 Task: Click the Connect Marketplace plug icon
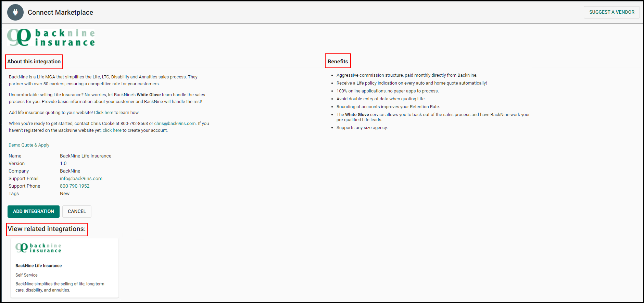coord(15,12)
